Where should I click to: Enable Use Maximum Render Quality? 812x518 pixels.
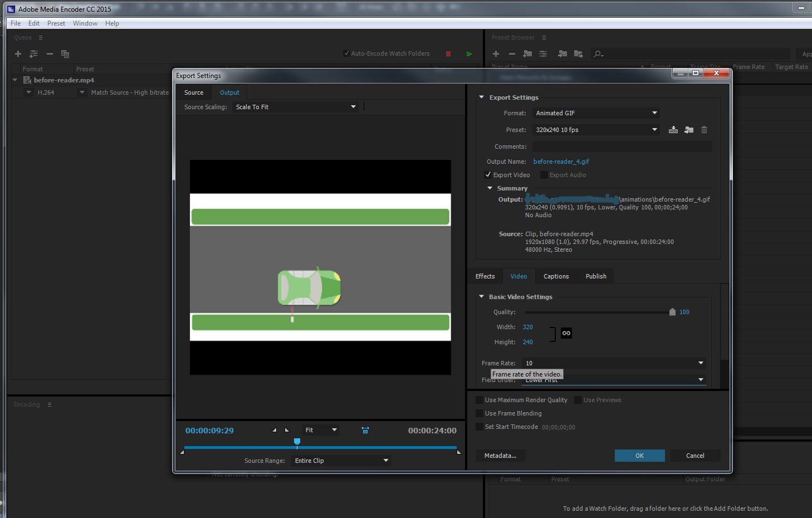(x=480, y=400)
